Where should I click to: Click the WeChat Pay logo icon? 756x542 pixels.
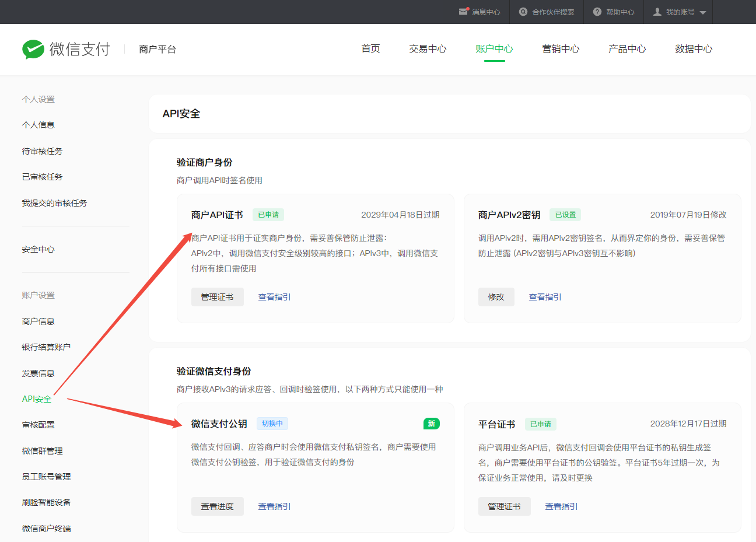pyautogui.click(x=33, y=49)
